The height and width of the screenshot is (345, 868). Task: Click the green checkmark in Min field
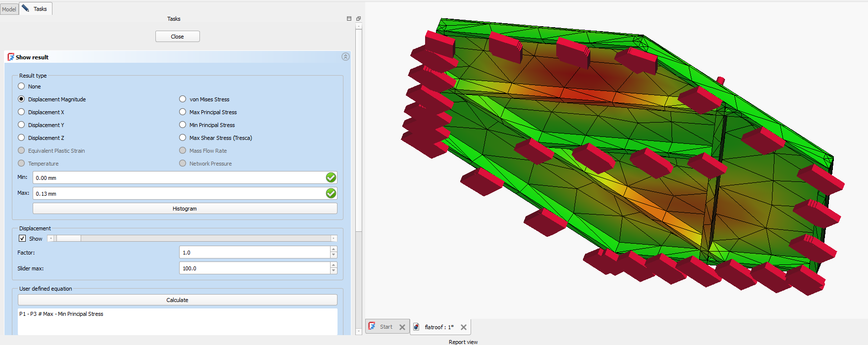click(x=331, y=177)
